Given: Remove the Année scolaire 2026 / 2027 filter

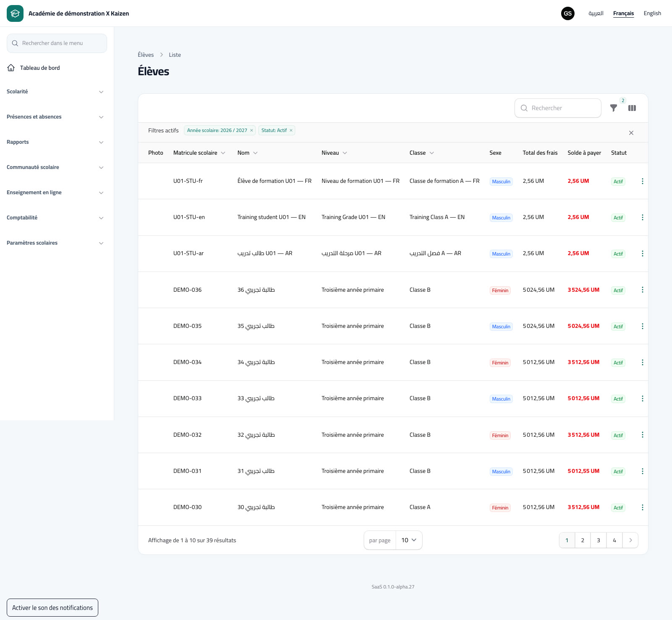Looking at the screenshot, I should point(252,130).
